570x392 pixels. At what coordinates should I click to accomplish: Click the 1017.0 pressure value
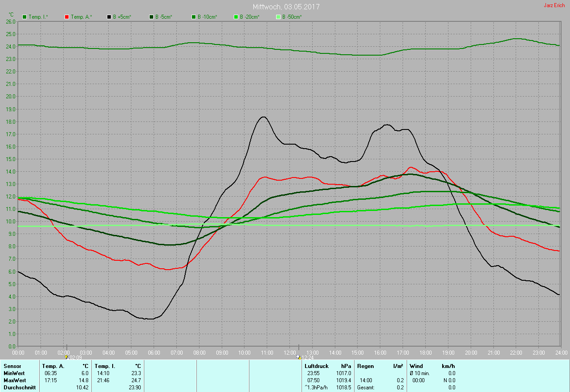click(344, 373)
